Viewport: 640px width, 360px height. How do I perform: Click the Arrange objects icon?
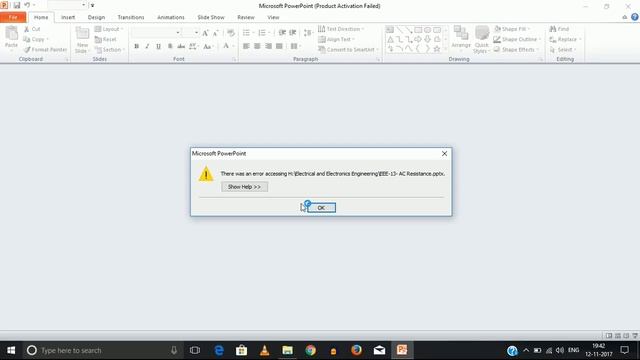(461, 33)
